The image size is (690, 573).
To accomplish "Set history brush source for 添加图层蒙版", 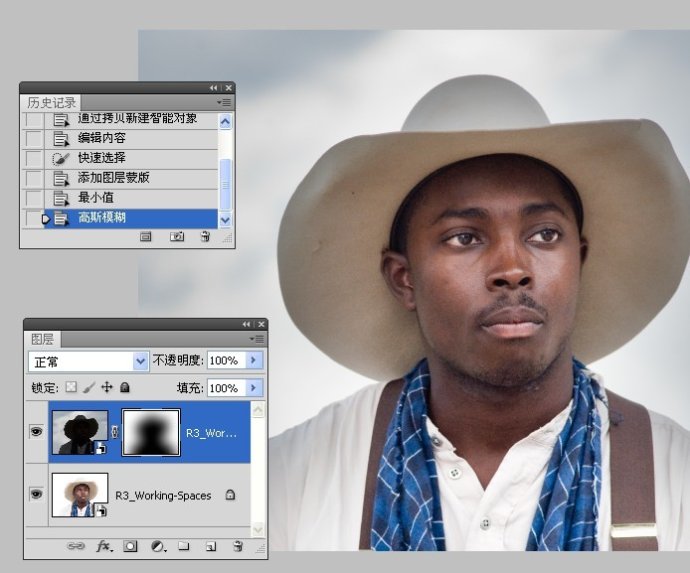I will 34,178.
